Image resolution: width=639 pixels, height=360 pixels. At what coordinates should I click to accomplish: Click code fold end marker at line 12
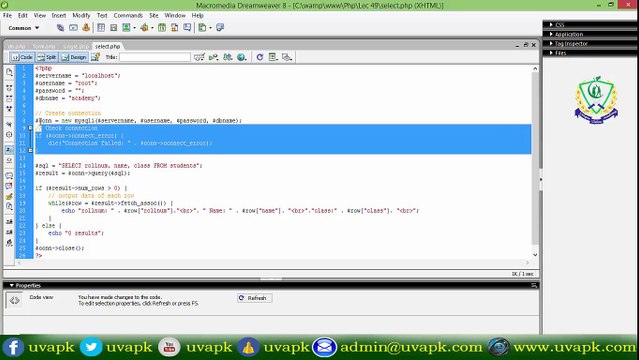(30, 150)
